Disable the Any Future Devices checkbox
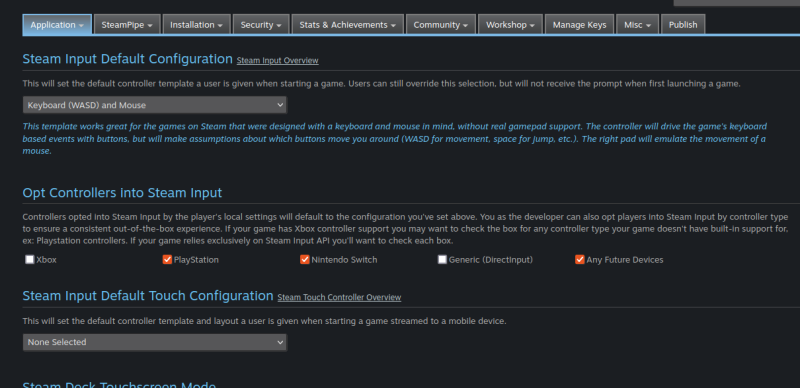The image size is (800, 388). pos(580,259)
